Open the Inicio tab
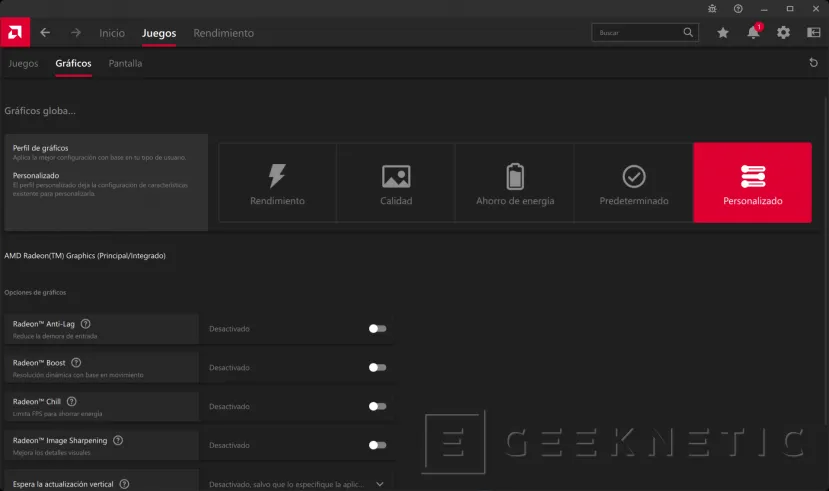 pos(112,33)
